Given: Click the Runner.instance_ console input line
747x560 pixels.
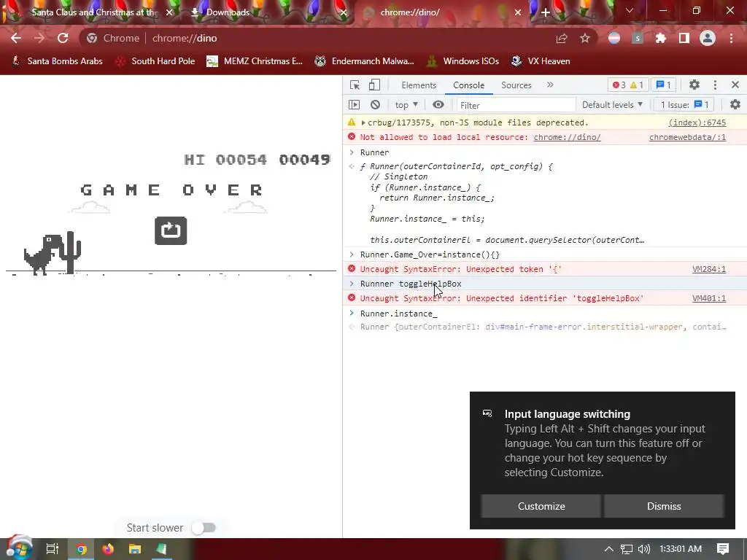Looking at the screenshot, I should pos(398,314).
